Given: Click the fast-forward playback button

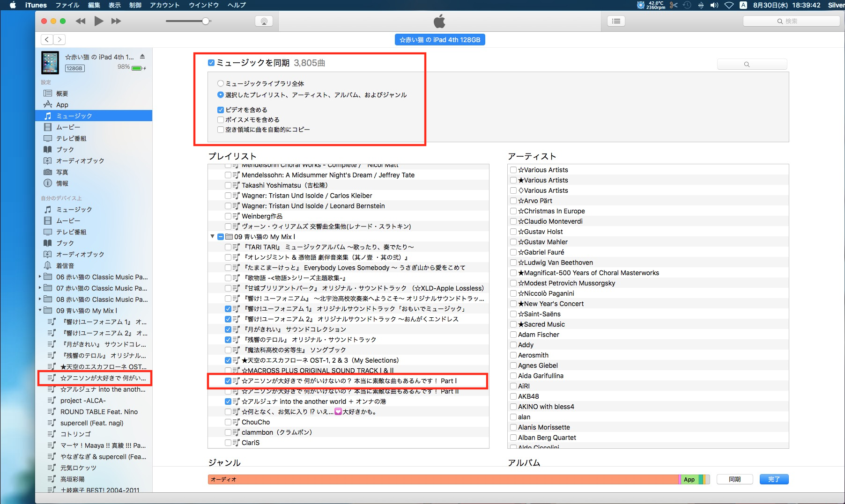Looking at the screenshot, I should 116,21.
